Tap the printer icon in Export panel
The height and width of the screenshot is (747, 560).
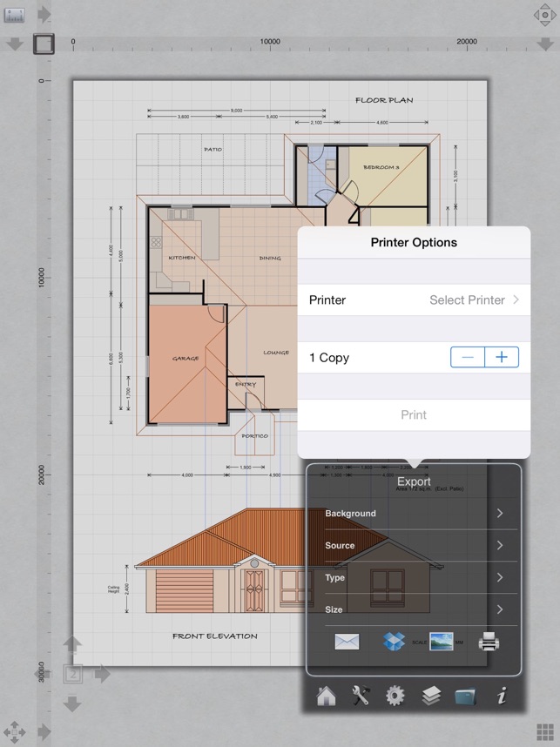[x=489, y=642]
